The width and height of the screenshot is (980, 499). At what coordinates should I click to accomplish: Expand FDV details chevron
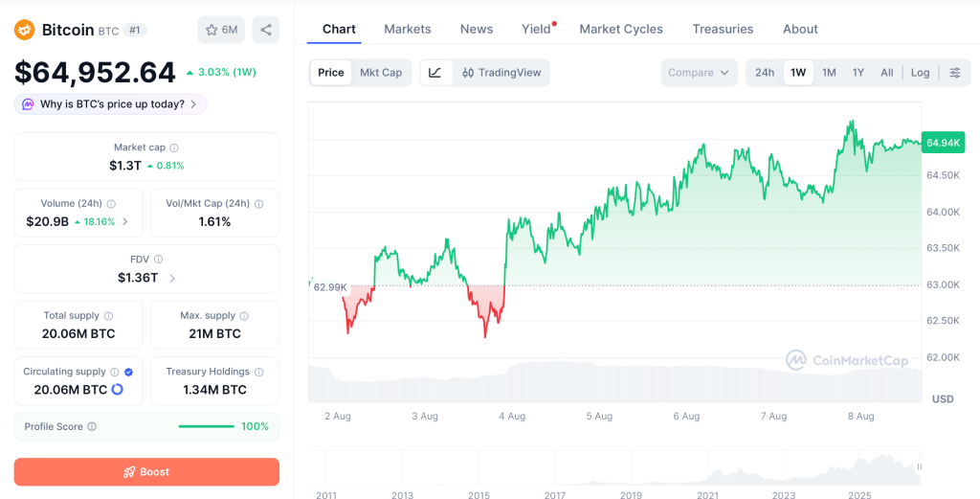(172, 279)
